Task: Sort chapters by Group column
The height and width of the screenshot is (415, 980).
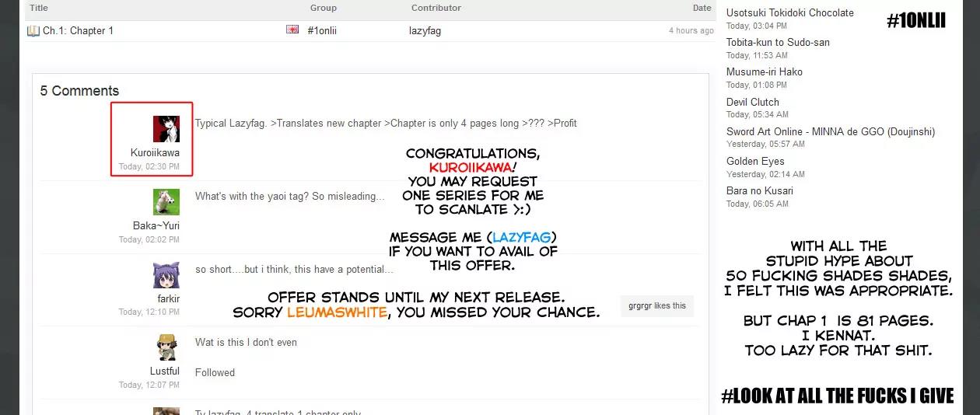Action: pyautogui.click(x=324, y=8)
